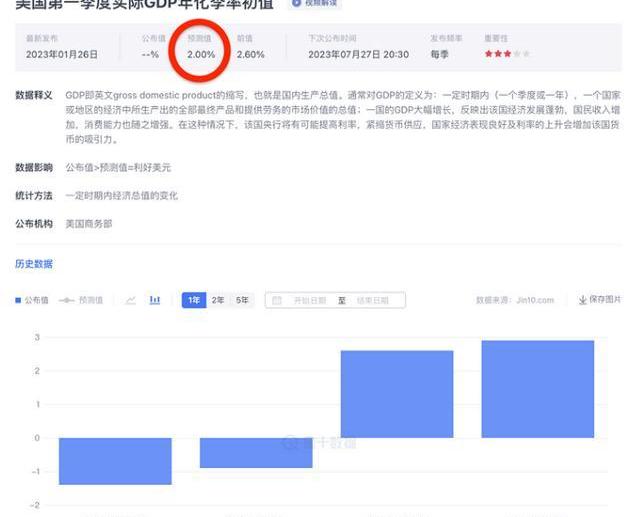The height and width of the screenshot is (517, 640).
Task: Switch to bar chart view icon
Action: pyautogui.click(x=155, y=300)
